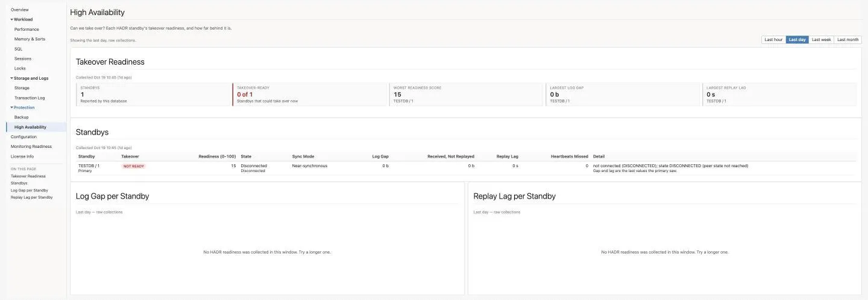Switch time range to Last month

coord(848,39)
